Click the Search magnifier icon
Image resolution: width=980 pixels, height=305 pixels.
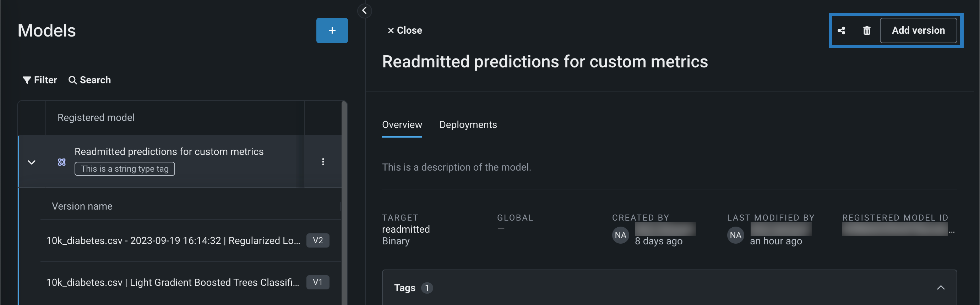point(72,80)
